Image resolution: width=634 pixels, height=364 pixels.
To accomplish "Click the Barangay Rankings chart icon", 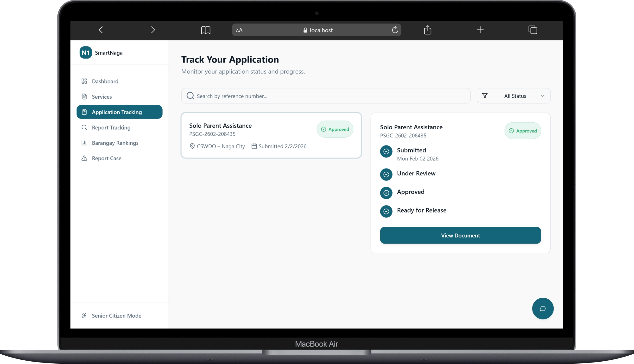I will click(x=84, y=143).
